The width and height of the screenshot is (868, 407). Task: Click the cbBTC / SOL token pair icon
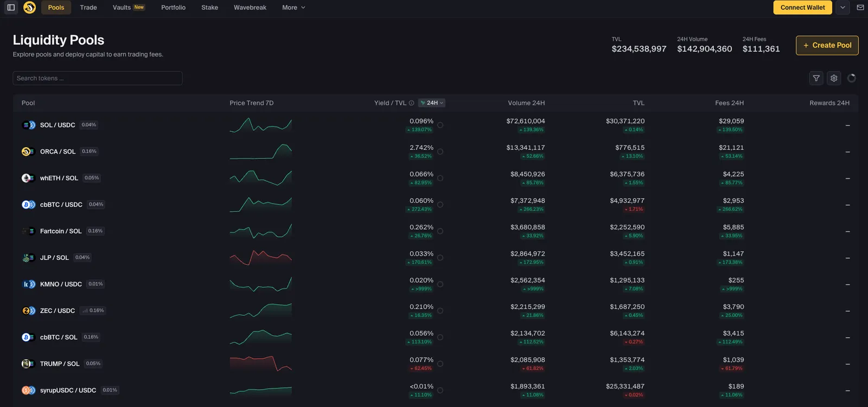pyautogui.click(x=29, y=338)
